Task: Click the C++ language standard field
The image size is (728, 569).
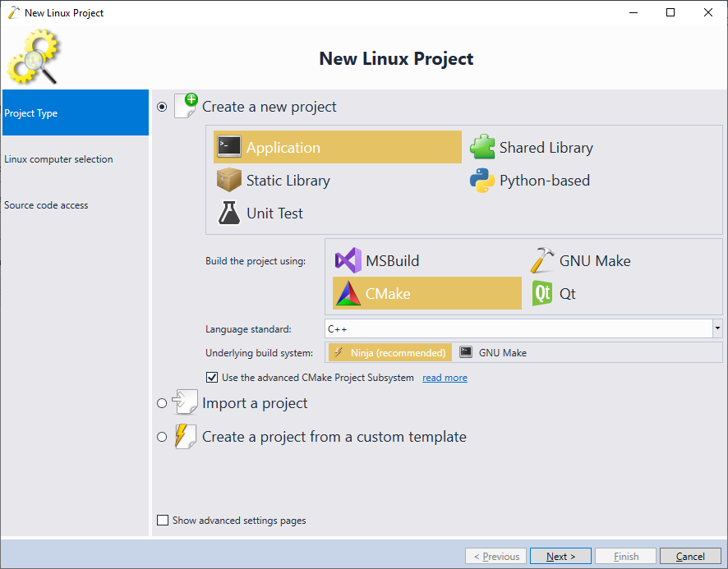Action: [518, 328]
